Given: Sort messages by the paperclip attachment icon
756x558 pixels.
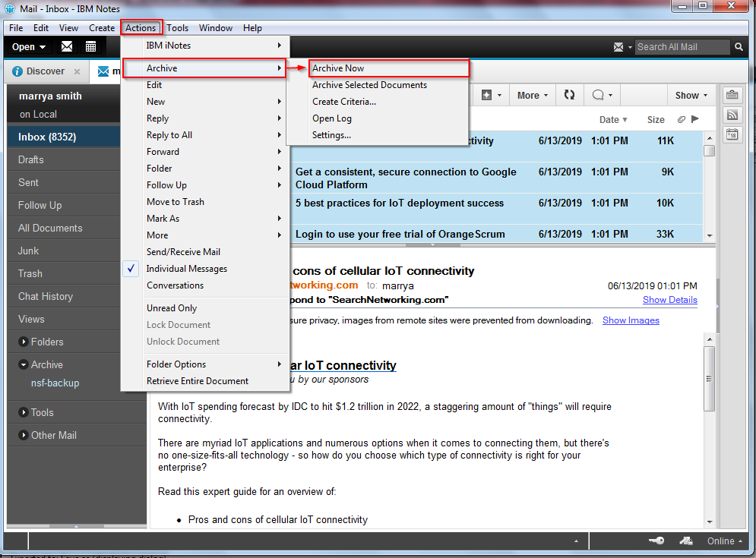Looking at the screenshot, I should tap(682, 119).
